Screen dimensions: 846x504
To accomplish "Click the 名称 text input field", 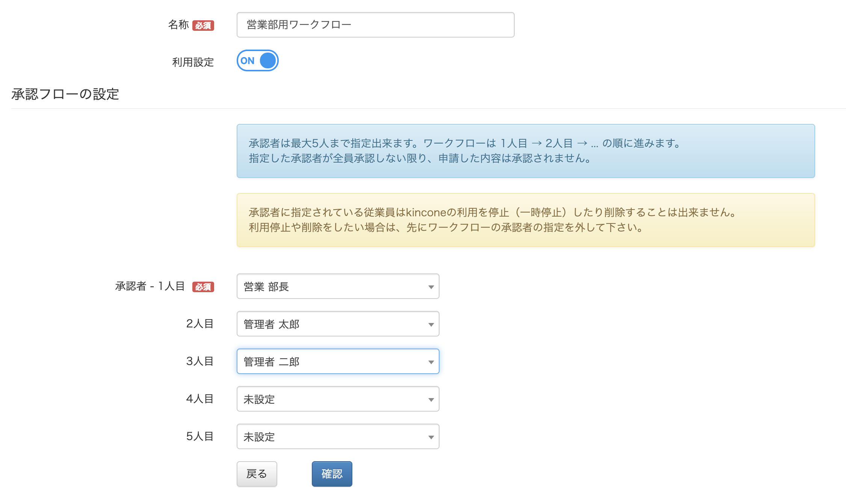I will click(x=375, y=25).
